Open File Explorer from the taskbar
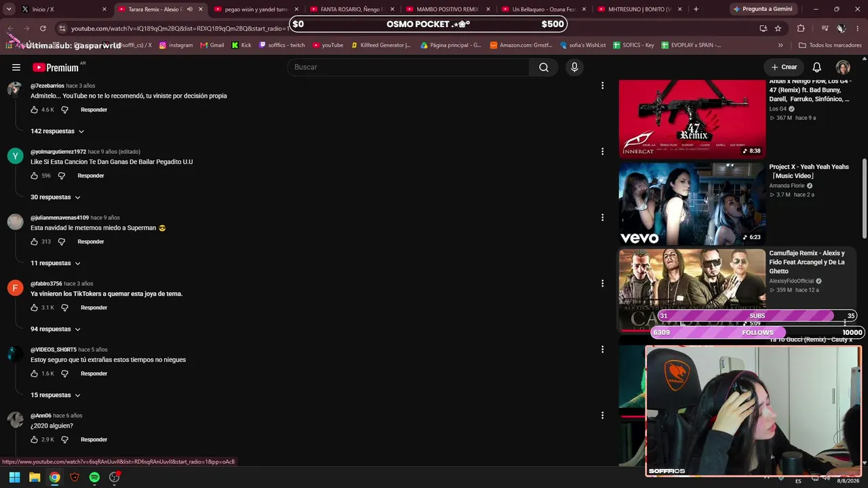 pos(35,477)
